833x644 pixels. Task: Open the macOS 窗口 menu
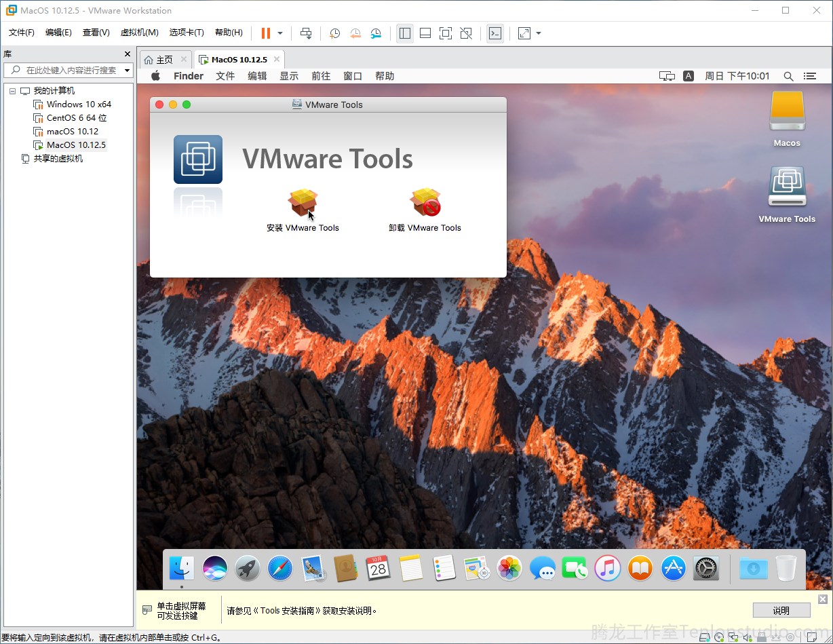(x=353, y=76)
